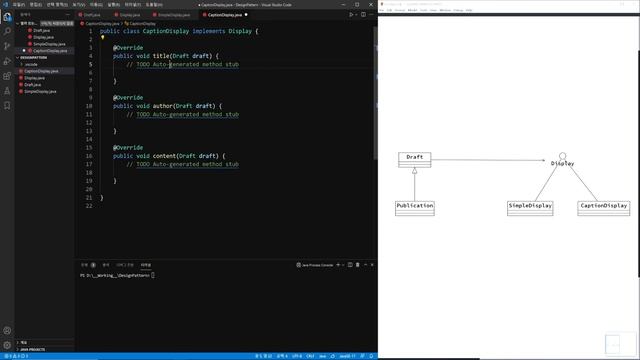Open Run and Debug view in activity bar
This screenshot has width=640, height=360.
coord(7,61)
